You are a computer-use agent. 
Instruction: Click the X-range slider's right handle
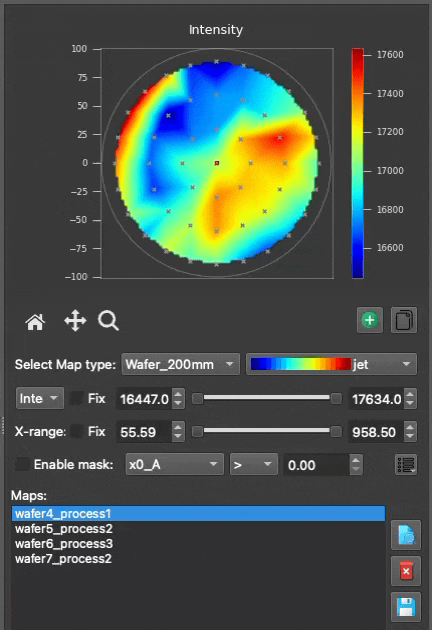click(336, 432)
